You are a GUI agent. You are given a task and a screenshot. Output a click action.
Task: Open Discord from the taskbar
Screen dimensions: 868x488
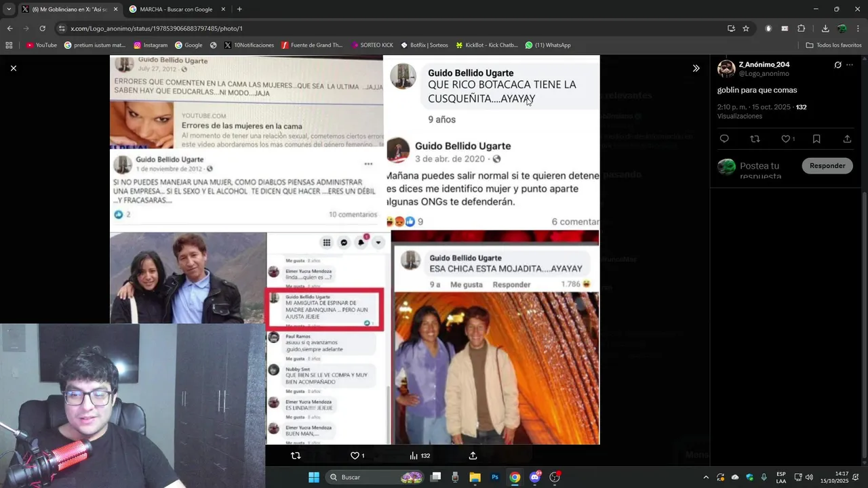(x=535, y=477)
